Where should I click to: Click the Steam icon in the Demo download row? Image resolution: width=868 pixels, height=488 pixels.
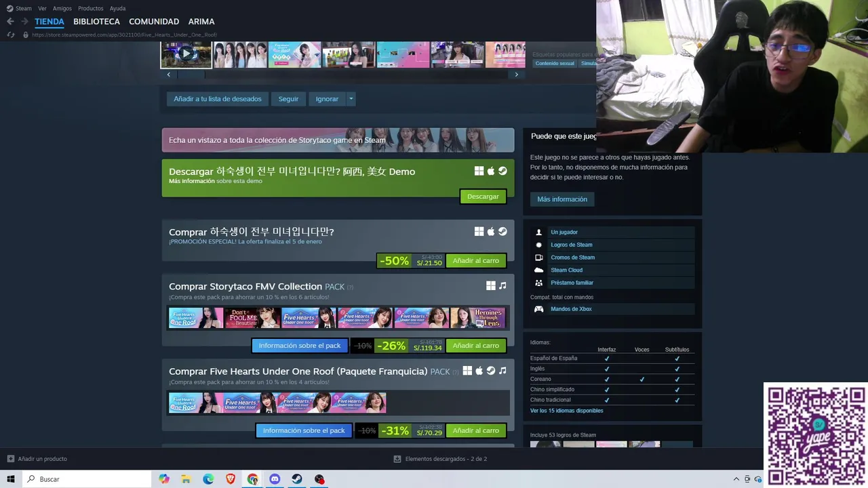click(x=502, y=171)
